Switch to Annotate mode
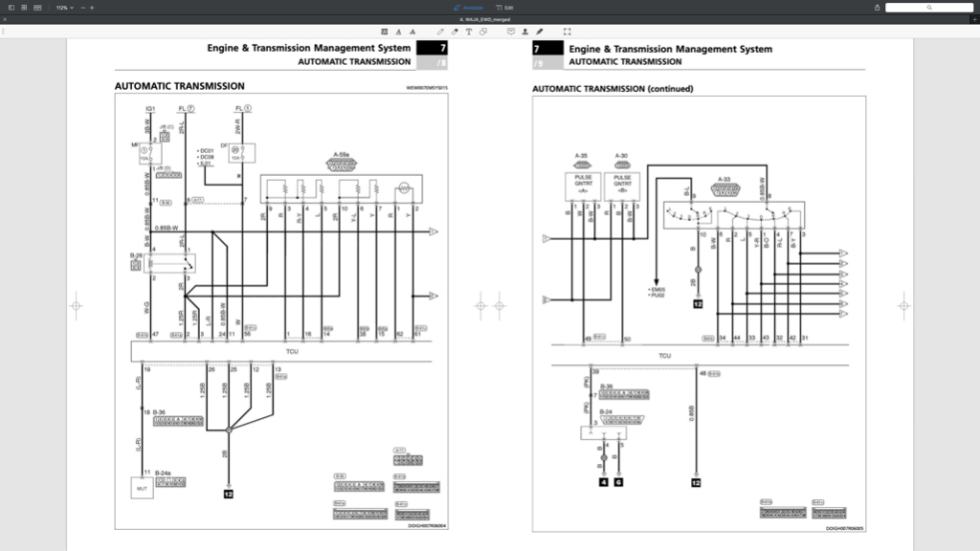The width and height of the screenshot is (980, 551). pyautogui.click(x=468, y=8)
